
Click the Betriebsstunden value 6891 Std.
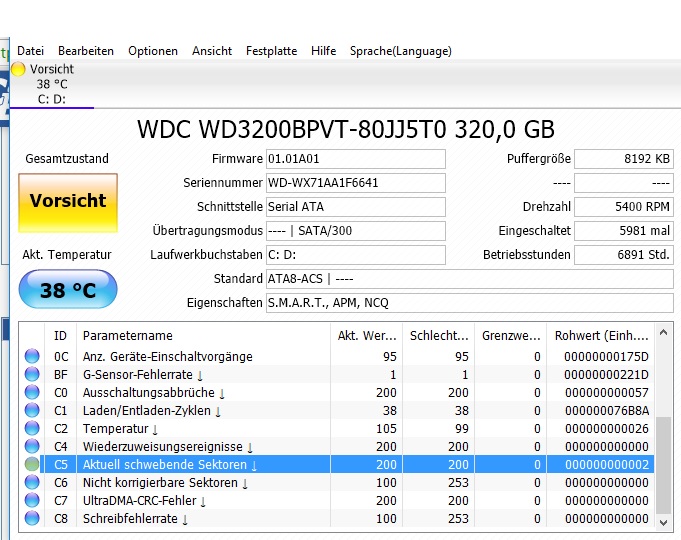coord(624,255)
